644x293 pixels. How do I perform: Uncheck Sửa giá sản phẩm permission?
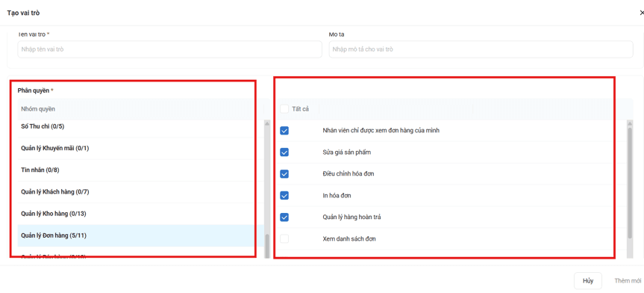(x=284, y=152)
